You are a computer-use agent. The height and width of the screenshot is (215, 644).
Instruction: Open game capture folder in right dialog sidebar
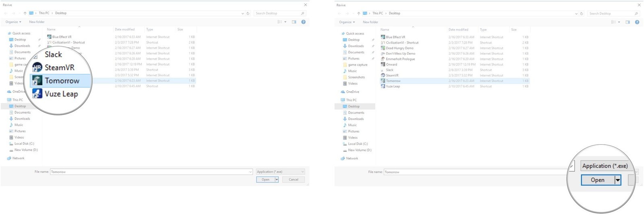(355, 65)
